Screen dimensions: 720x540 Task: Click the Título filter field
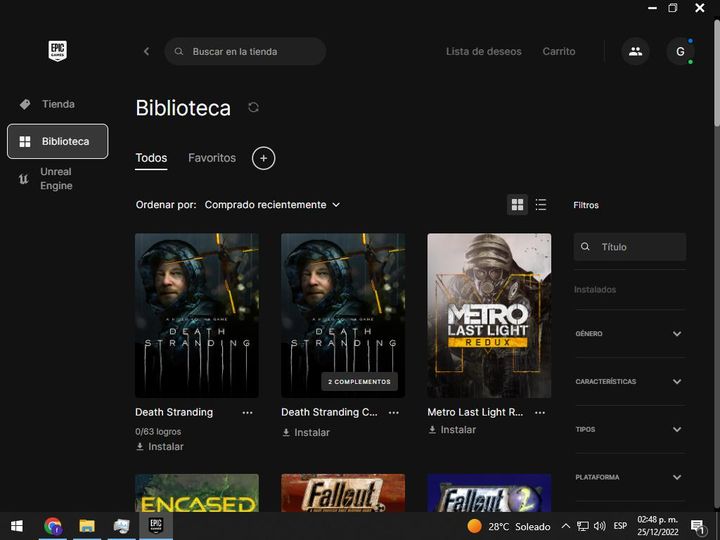pyautogui.click(x=630, y=247)
